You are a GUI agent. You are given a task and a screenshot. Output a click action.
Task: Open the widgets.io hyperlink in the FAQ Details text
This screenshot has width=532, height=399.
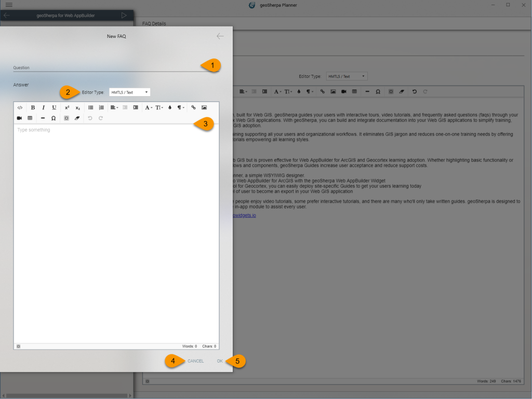(x=244, y=215)
